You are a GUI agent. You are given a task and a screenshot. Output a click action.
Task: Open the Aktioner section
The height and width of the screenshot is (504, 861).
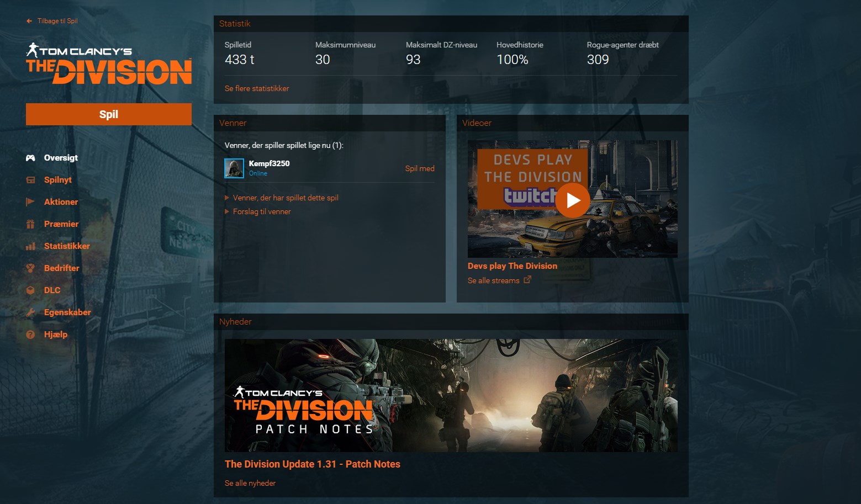click(x=61, y=202)
